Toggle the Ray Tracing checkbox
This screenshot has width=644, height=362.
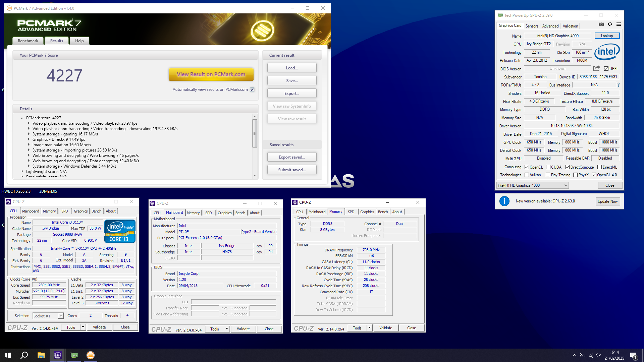tap(548, 175)
